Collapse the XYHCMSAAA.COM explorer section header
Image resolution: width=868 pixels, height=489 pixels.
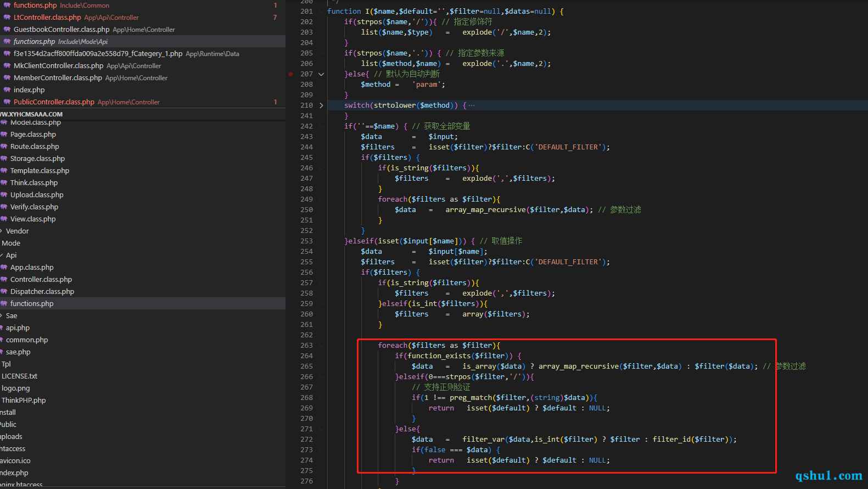[x=143, y=114]
